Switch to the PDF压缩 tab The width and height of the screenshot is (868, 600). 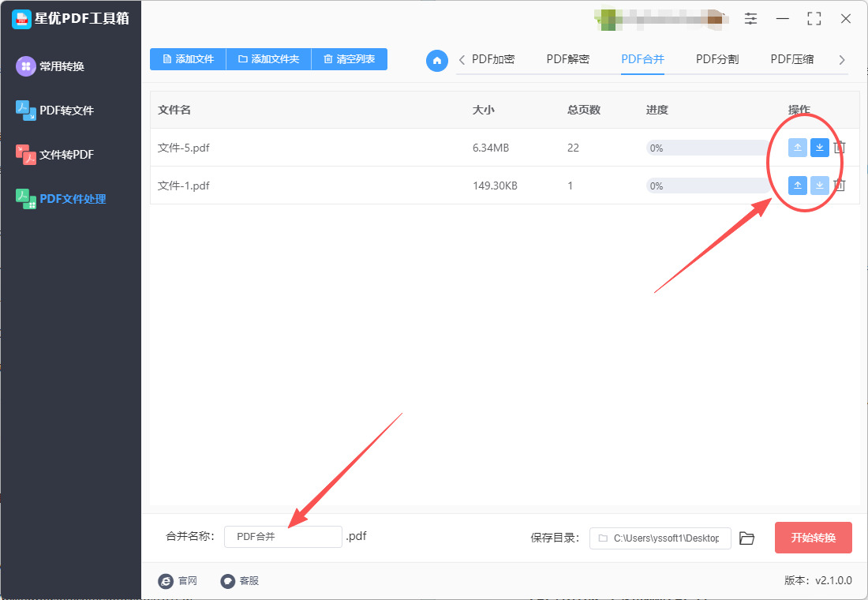click(x=792, y=59)
